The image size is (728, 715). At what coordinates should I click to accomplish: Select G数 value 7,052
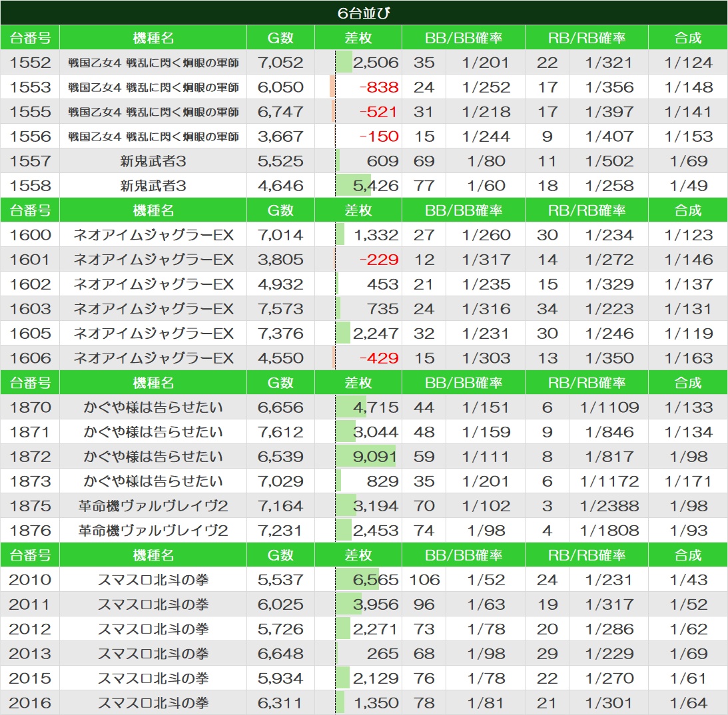[280, 63]
